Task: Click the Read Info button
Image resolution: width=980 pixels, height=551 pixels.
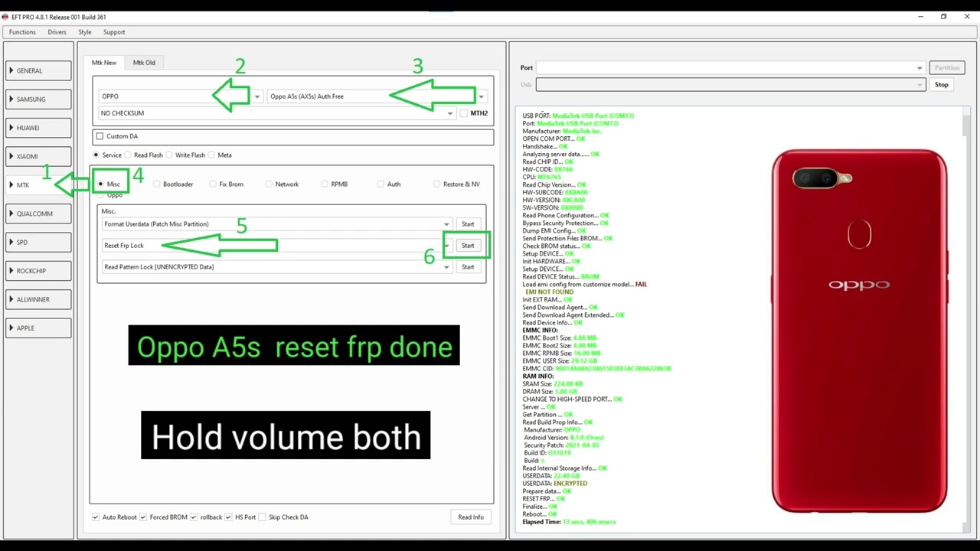Action: tap(470, 517)
